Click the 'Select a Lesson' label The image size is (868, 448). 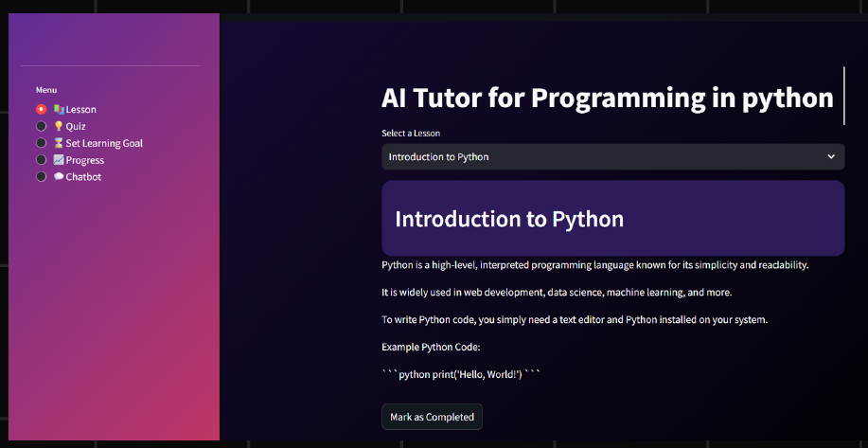[x=411, y=134]
